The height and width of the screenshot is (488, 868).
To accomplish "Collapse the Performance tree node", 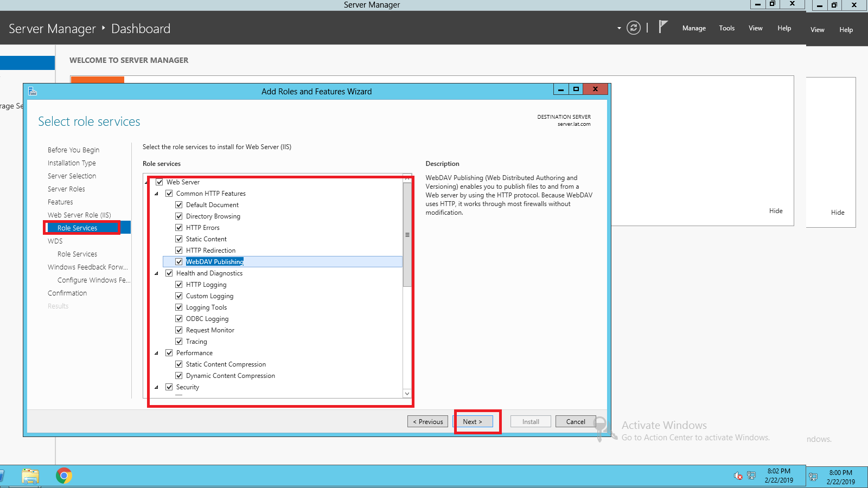I will 157,353.
